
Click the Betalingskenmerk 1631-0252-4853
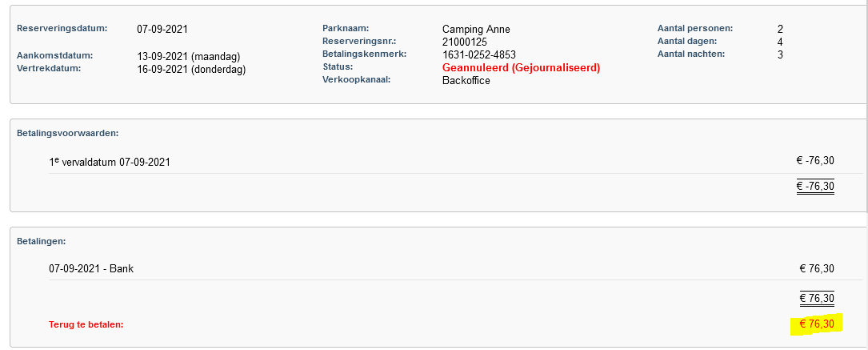(x=479, y=54)
